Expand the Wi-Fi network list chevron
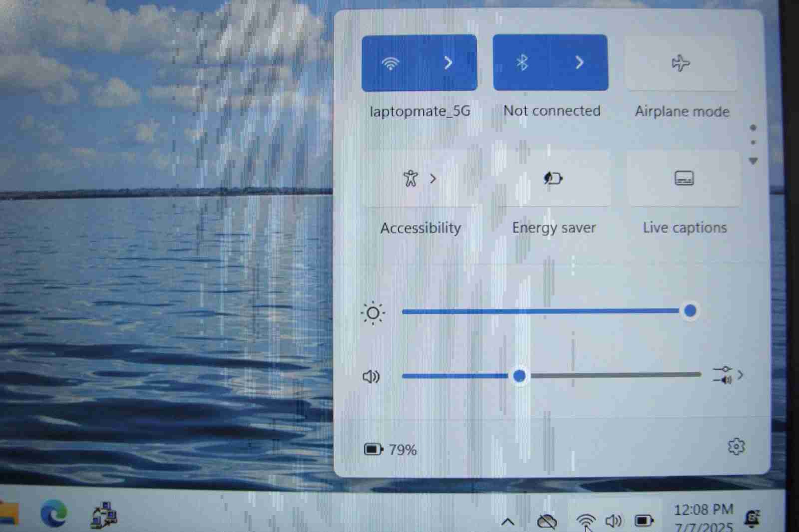 coord(448,63)
